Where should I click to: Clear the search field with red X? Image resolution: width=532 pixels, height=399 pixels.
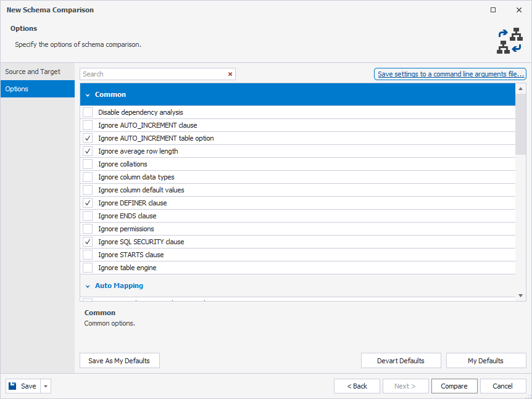(x=230, y=74)
